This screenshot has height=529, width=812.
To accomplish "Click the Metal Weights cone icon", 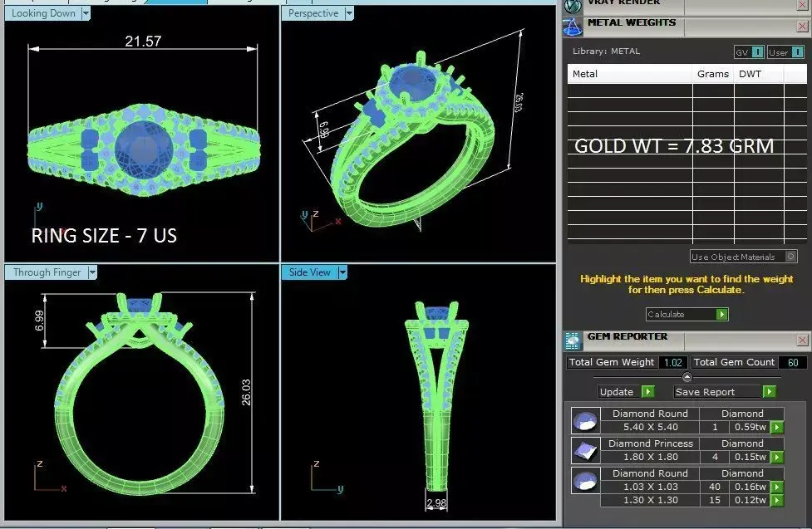I will pyautogui.click(x=573, y=27).
